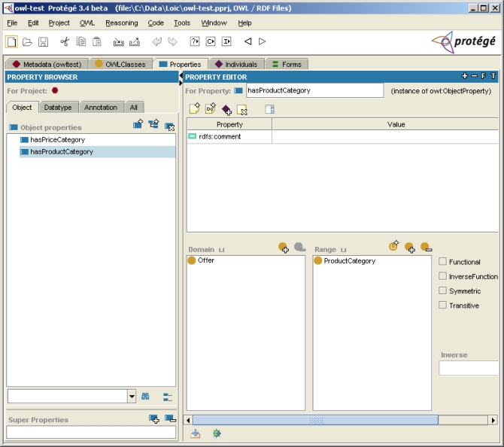The image size is (504, 447).
Task: Switch to the OWLClasses tab
Action: point(120,64)
